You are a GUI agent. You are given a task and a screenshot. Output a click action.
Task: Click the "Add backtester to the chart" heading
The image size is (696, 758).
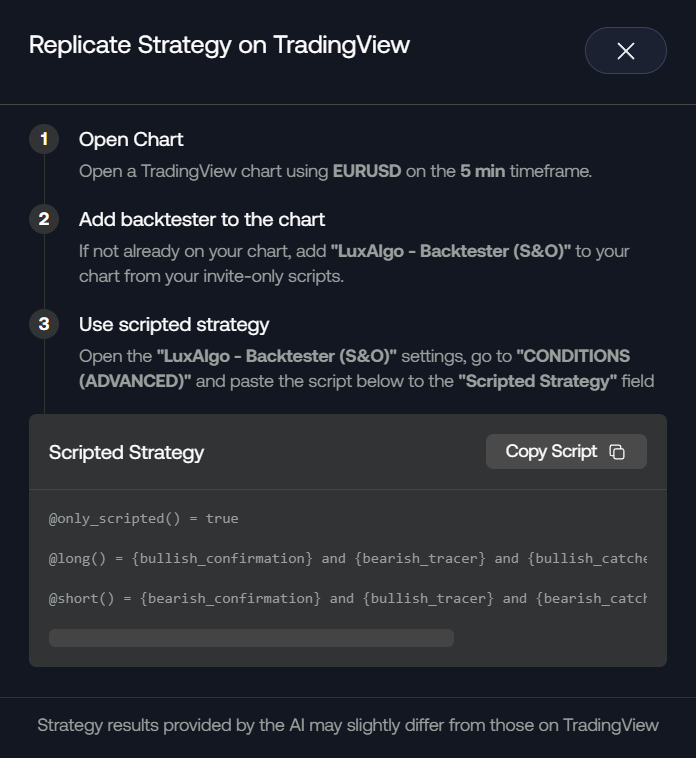[x=202, y=219]
